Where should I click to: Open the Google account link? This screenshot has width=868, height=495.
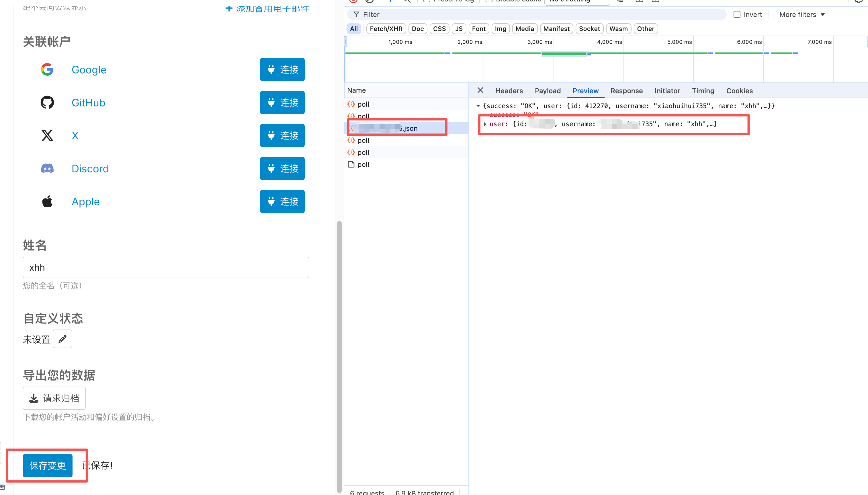pos(89,69)
